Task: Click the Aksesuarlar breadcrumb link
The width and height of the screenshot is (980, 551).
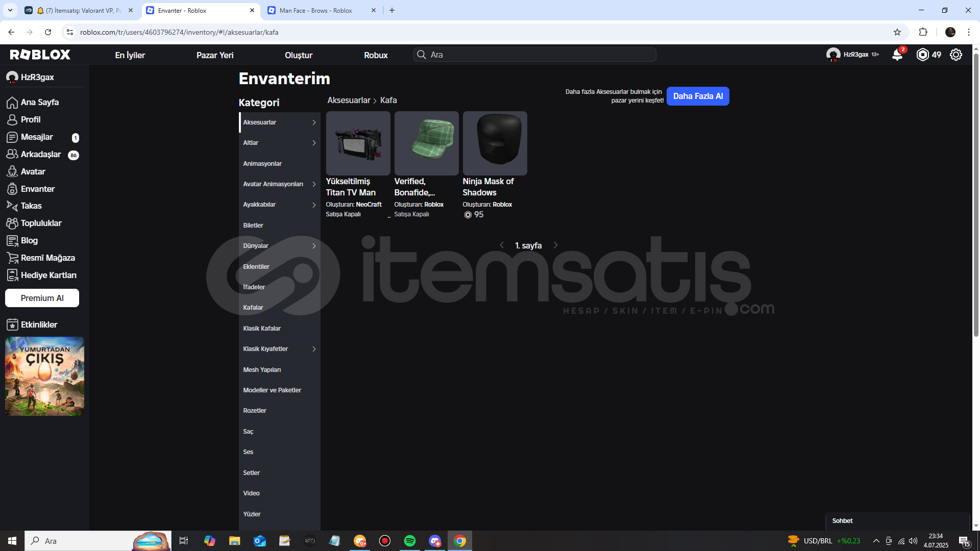Action: pyautogui.click(x=349, y=101)
